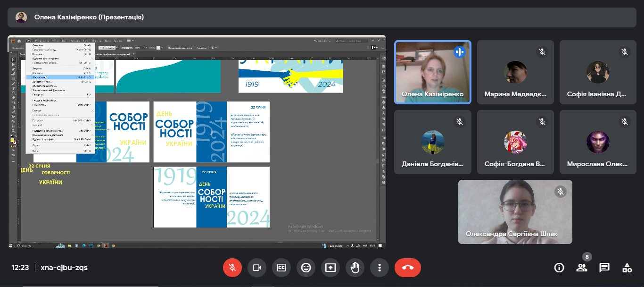This screenshot has width=644, height=287.
Task: Open meeting details info icon
Action: 559,268
